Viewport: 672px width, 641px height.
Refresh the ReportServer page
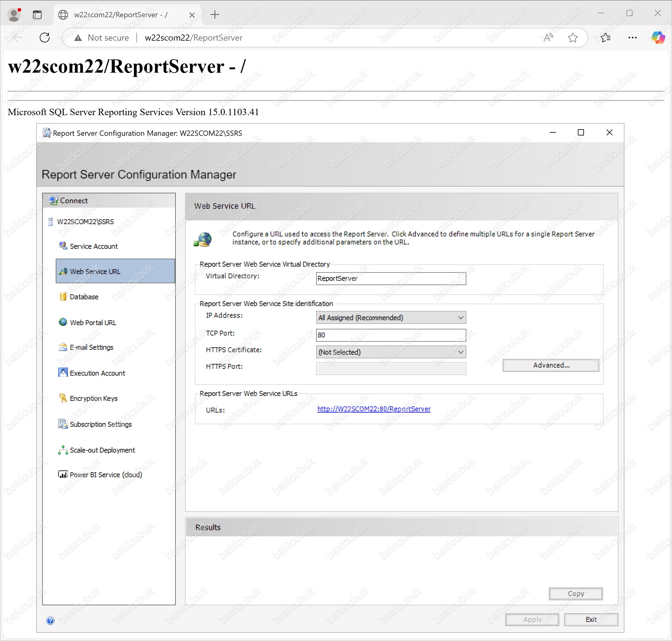pos(45,38)
